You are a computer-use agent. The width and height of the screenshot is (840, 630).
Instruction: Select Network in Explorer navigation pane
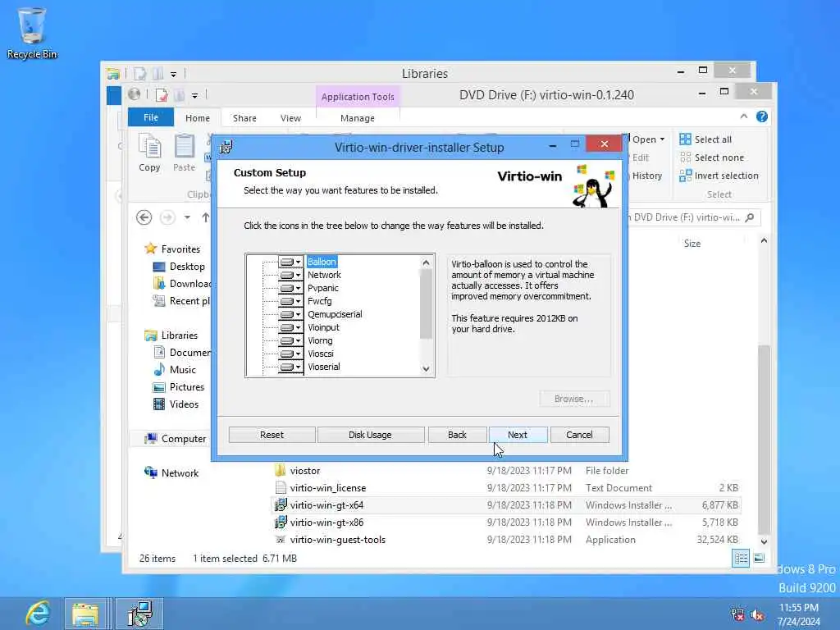(171, 473)
